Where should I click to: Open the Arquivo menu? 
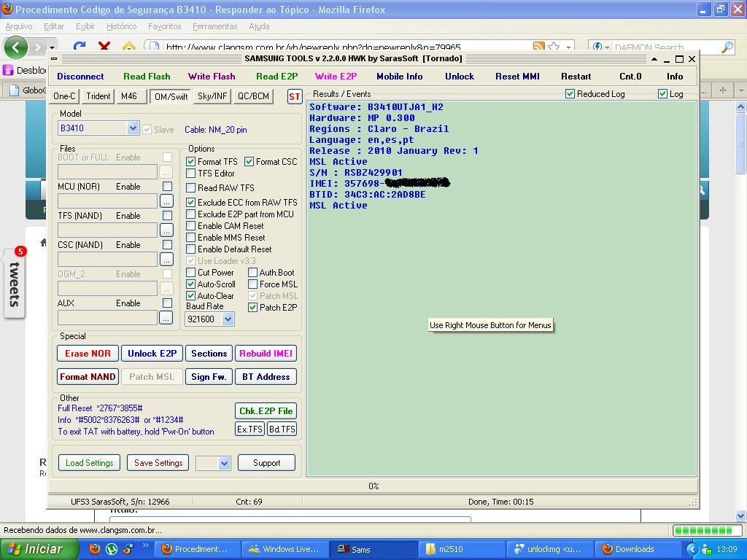pos(19,26)
